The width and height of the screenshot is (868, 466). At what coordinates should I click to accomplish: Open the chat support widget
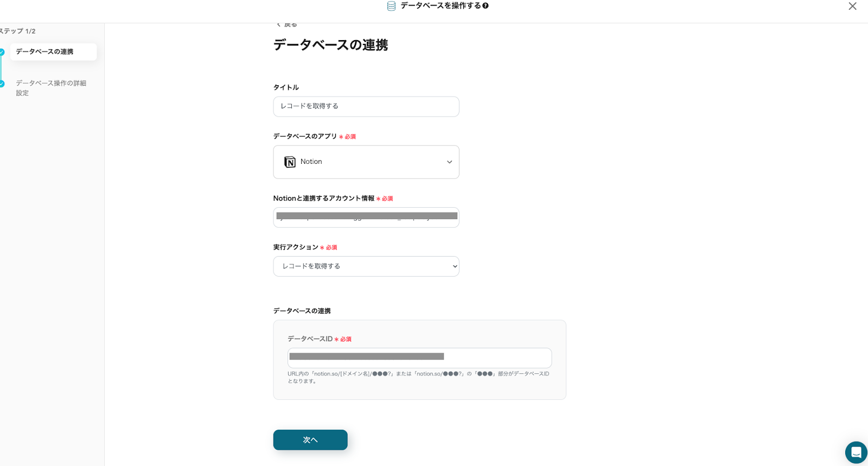pyautogui.click(x=856, y=452)
